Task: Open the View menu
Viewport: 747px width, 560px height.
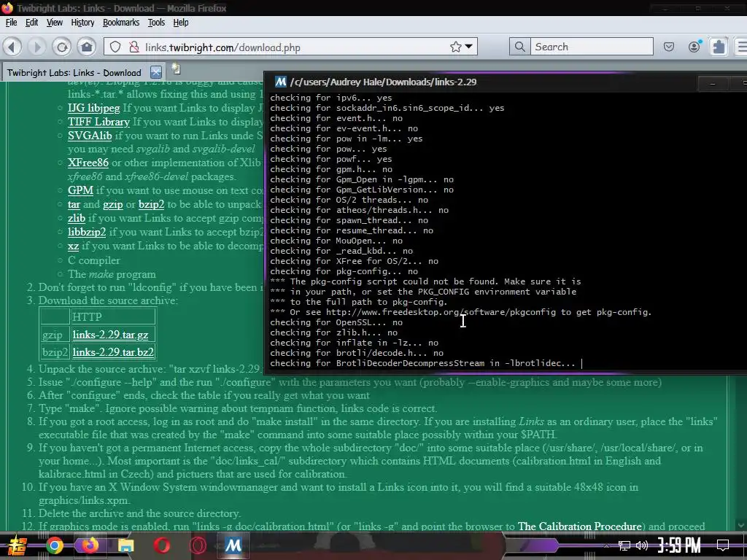Action: click(x=54, y=23)
